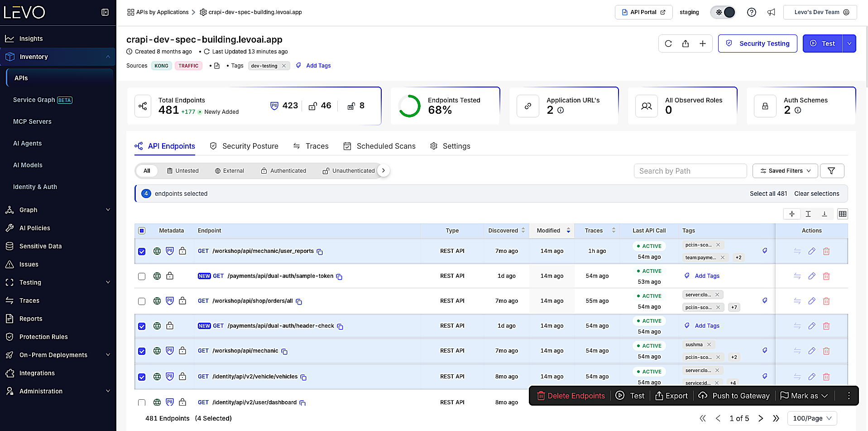
Task: Filter by Authenticated endpoints
Action: (x=283, y=171)
